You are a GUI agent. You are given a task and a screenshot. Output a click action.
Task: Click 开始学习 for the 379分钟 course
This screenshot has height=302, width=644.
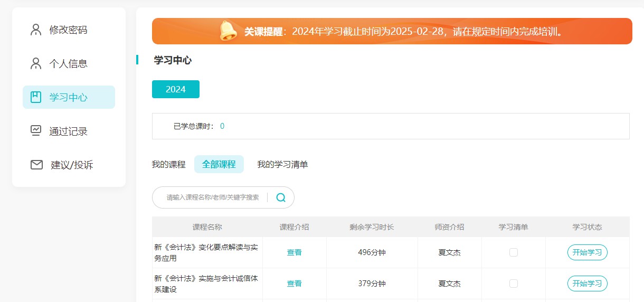coord(587,284)
